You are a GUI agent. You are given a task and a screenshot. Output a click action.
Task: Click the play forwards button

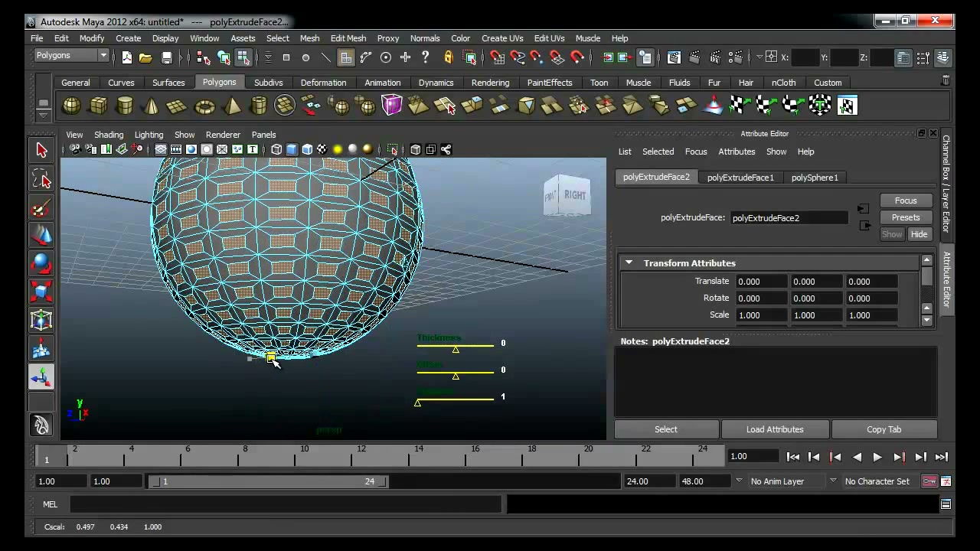[877, 457]
